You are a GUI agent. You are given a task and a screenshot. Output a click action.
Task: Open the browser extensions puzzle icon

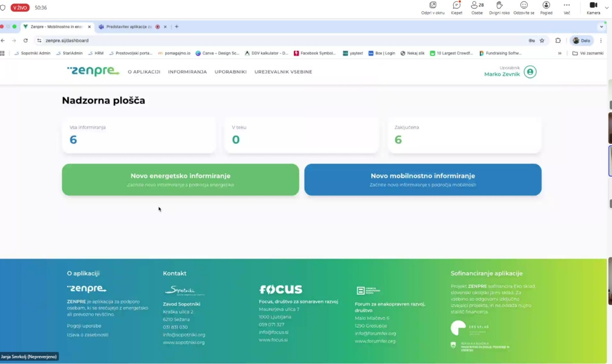click(x=558, y=40)
